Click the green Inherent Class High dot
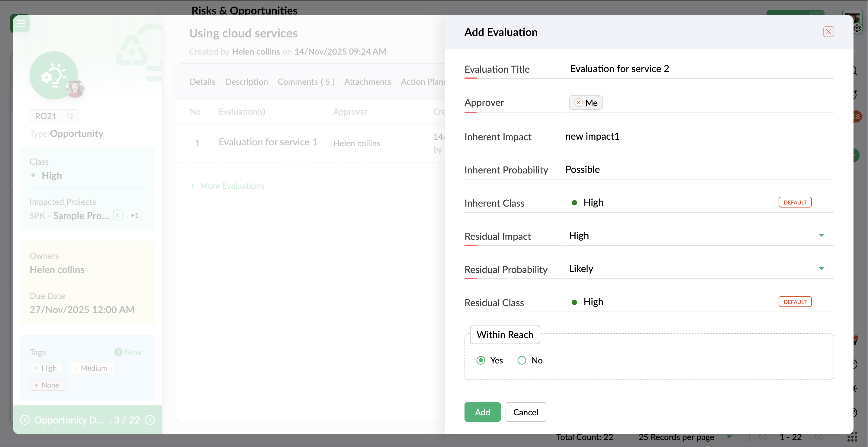The width and height of the screenshot is (868, 447). coord(574,203)
